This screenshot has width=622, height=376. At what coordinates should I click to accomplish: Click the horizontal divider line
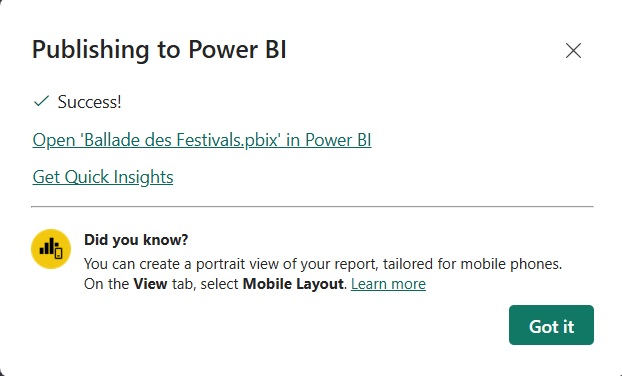[313, 207]
